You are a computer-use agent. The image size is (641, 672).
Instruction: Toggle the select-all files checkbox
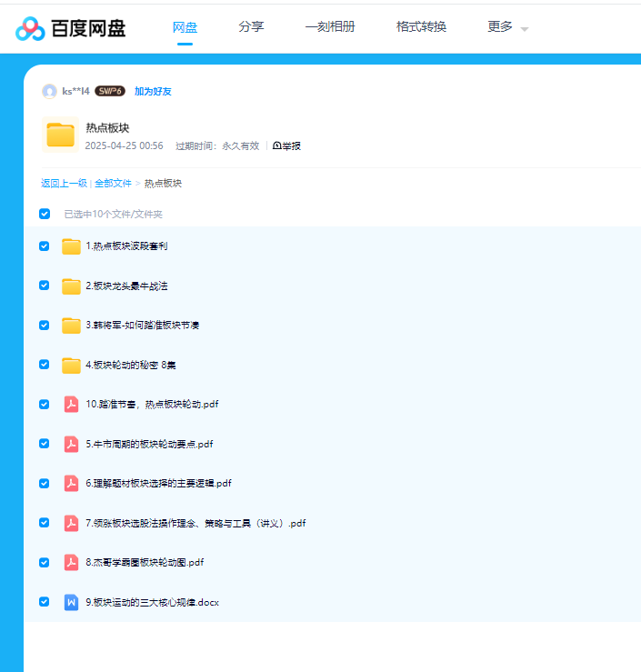[45, 215]
